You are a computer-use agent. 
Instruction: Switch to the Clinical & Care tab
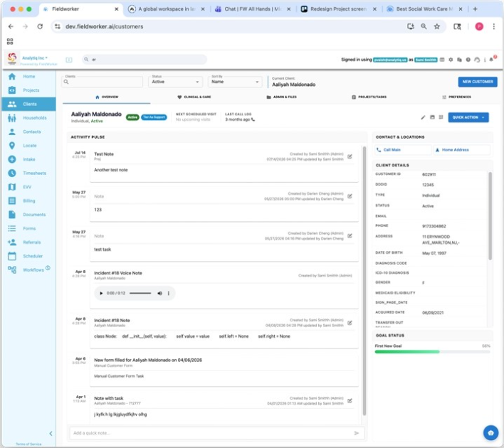[x=194, y=97]
